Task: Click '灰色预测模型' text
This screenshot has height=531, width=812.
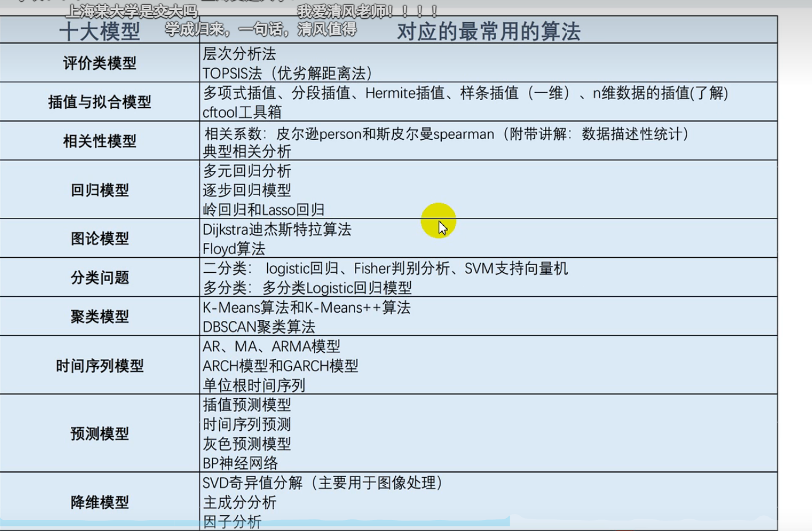Action: click(247, 444)
